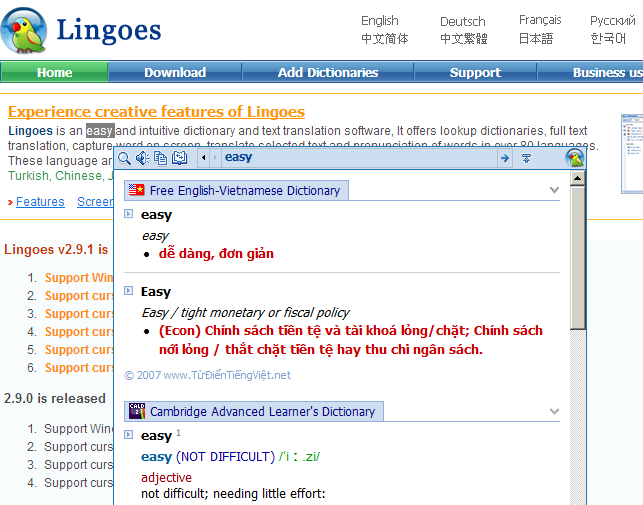Click the 'not difficult; needing little effort:' definition

tap(233, 494)
